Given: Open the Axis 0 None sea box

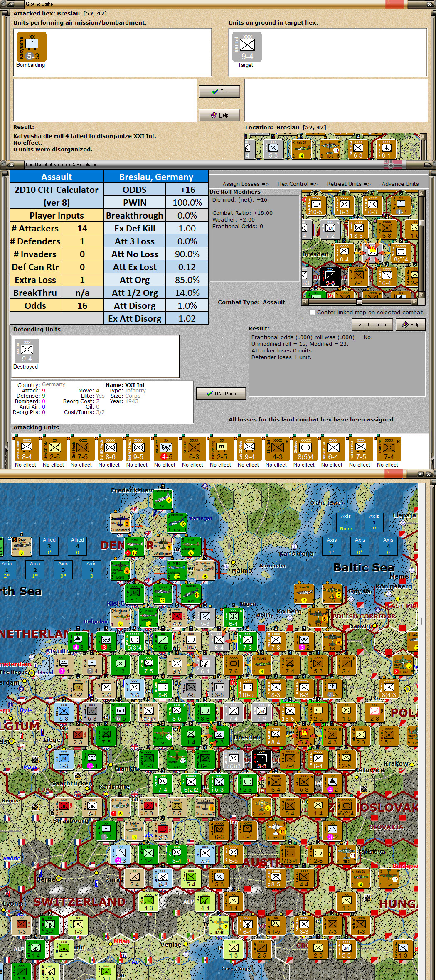Looking at the screenshot, I should (x=346, y=522).
